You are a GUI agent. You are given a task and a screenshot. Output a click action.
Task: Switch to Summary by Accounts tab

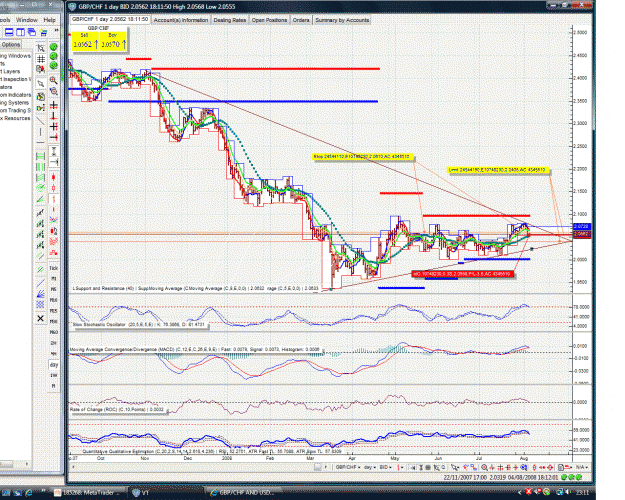coord(342,20)
